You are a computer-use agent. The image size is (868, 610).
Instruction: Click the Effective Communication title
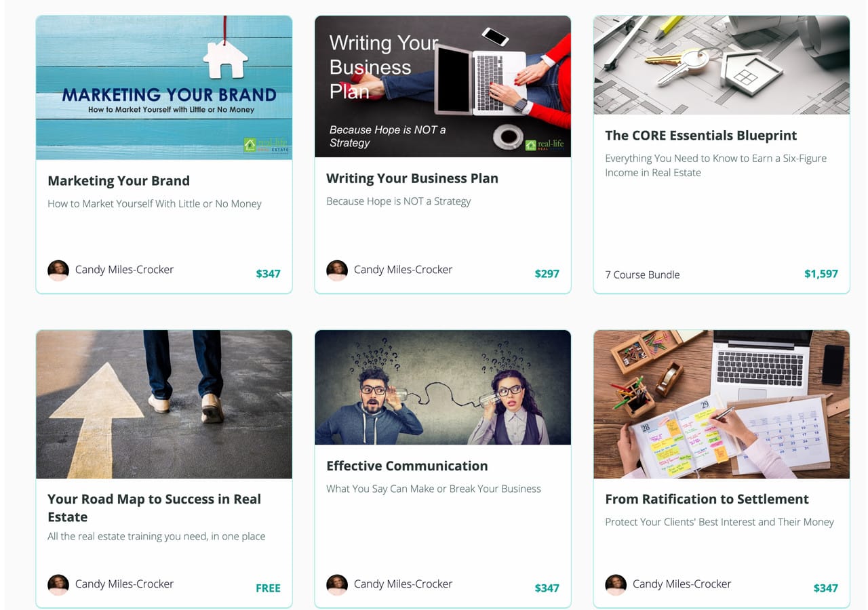(407, 466)
